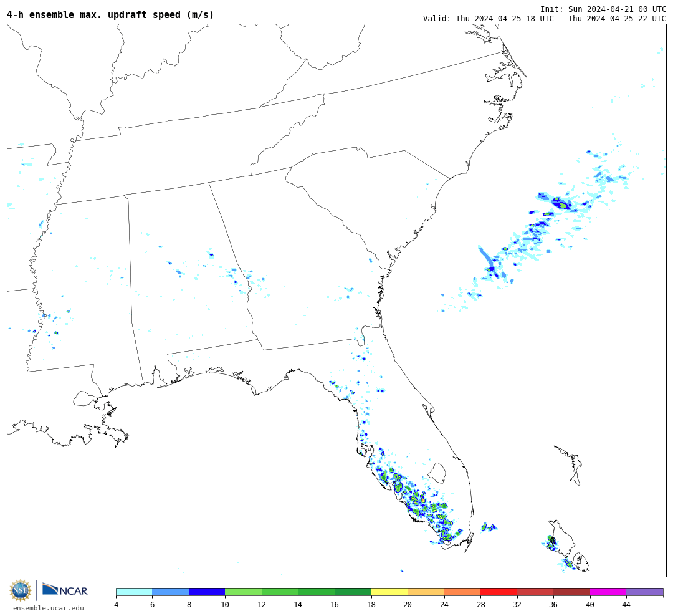The width and height of the screenshot is (673, 616).
Task: Select the 'Init: Sun 2024-04-21 00 UTC' text
Action: [603, 9]
